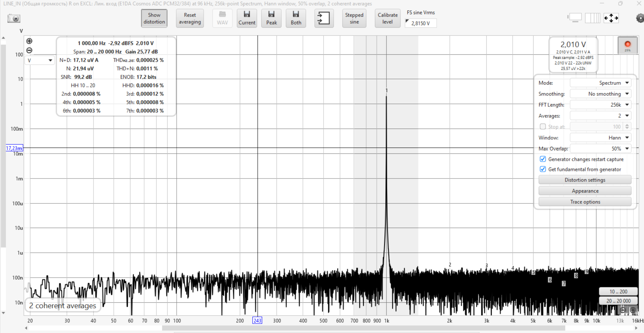The image size is (644, 333).
Task: Enable the Stop at checkbox
Action: pos(543,127)
